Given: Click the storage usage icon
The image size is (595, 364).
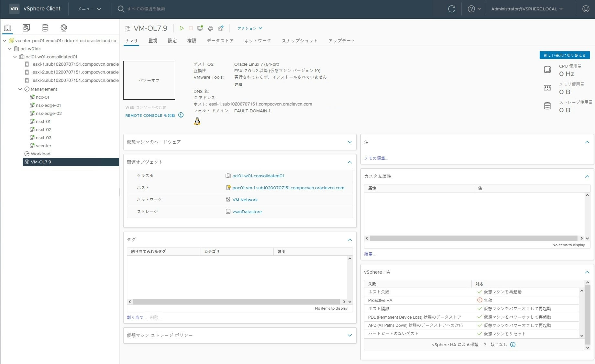Looking at the screenshot, I should tap(547, 106).
